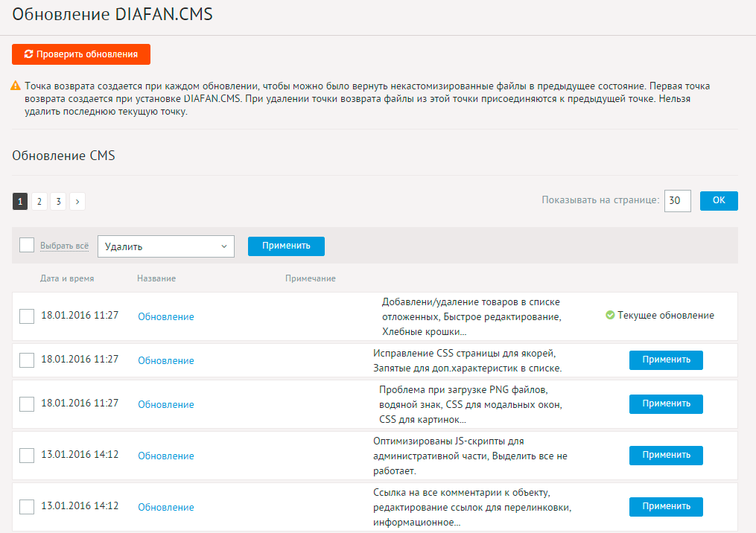
Task: Click the date in the 'Запятые для доп.характеристик' row
Action: [x=80, y=359]
